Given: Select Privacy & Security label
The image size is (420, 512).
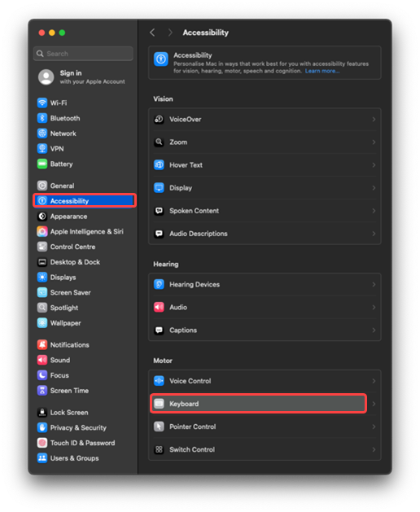Looking at the screenshot, I should tap(78, 428).
